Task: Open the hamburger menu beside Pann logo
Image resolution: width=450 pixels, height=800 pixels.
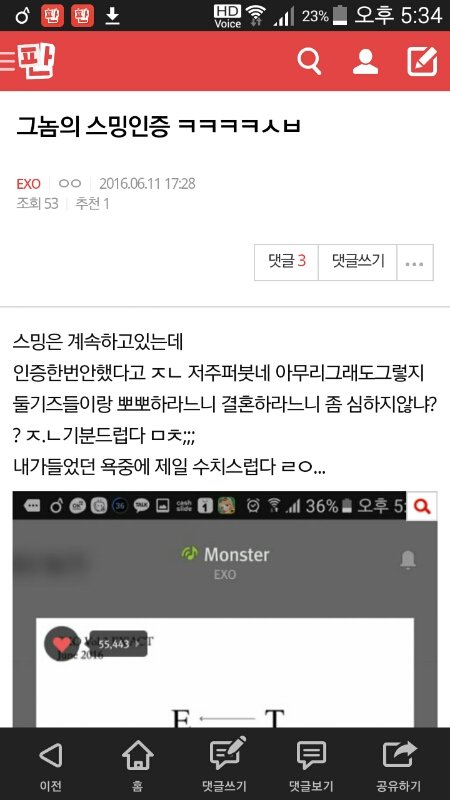Action: (x=7, y=61)
